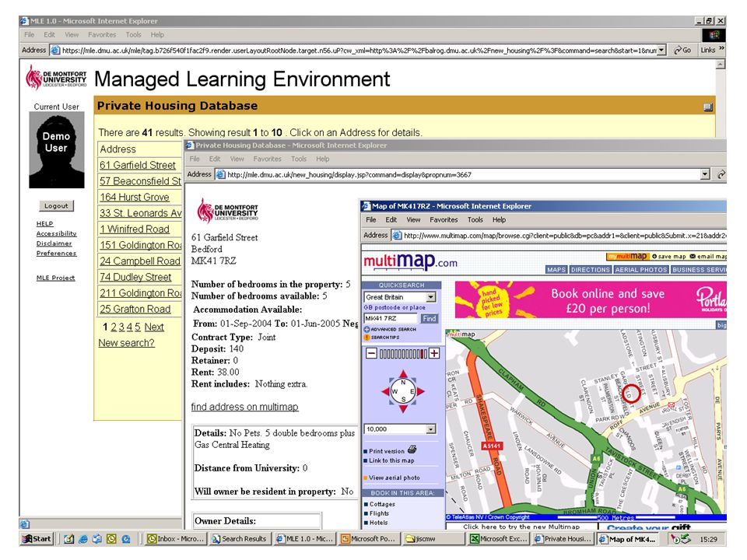Open the MLE window address bar dropdown
The height and width of the screenshot is (560, 747).
click(661, 50)
